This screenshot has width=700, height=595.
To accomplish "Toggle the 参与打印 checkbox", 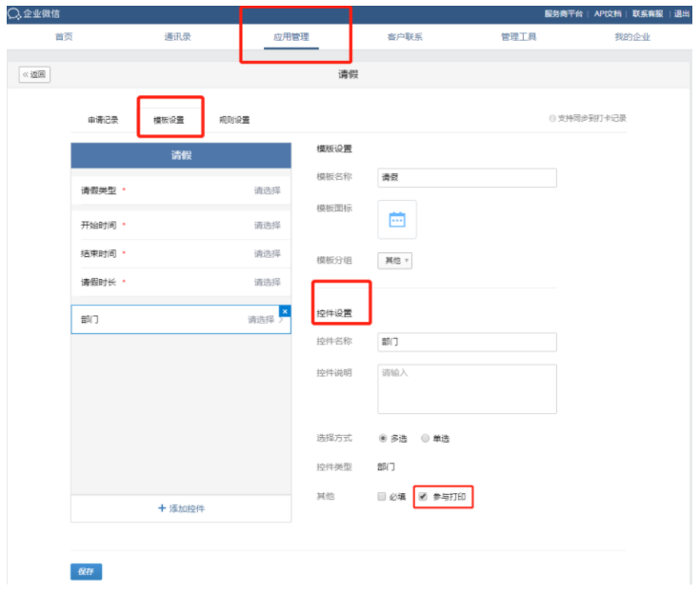I will coord(423,496).
